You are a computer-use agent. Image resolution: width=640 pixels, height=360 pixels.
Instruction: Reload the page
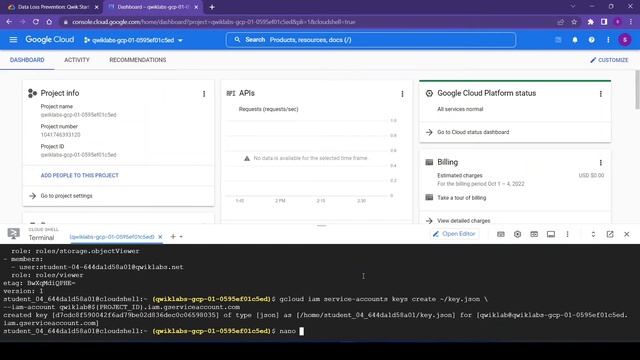(36, 22)
